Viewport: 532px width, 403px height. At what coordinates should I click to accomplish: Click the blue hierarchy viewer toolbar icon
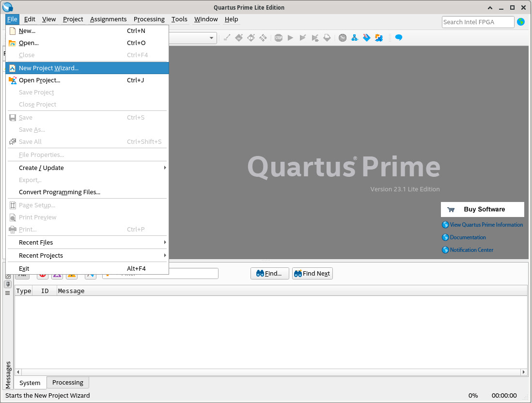tap(355, 38)
